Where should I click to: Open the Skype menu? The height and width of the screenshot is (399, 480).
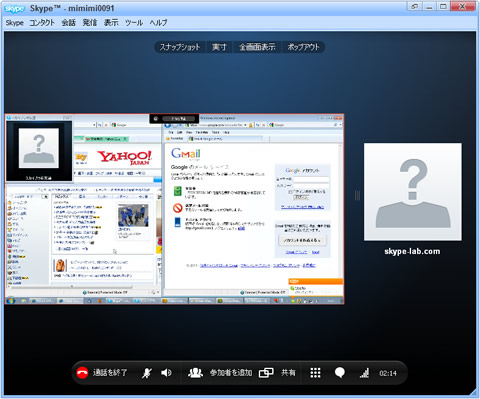click(14, 23)
